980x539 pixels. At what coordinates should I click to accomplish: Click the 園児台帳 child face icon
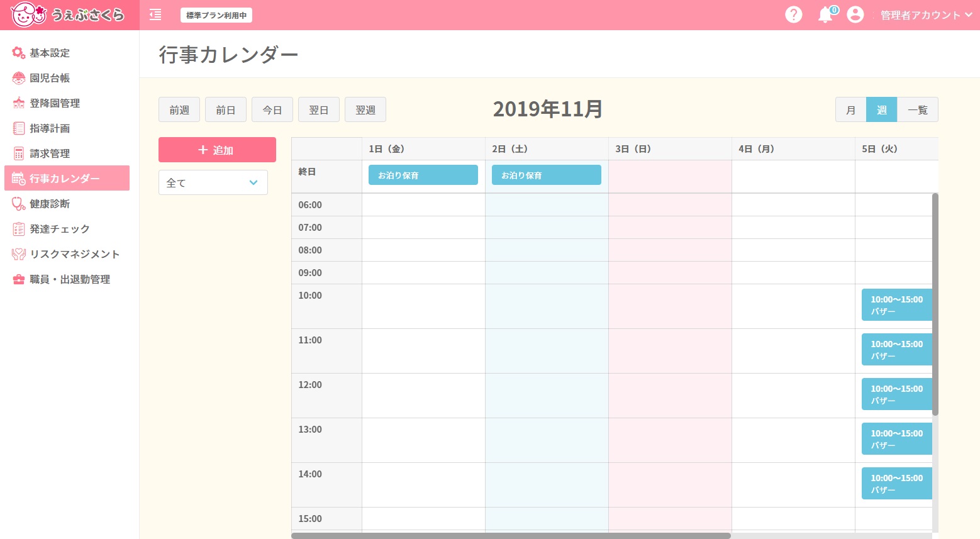(x=19, y=78)
